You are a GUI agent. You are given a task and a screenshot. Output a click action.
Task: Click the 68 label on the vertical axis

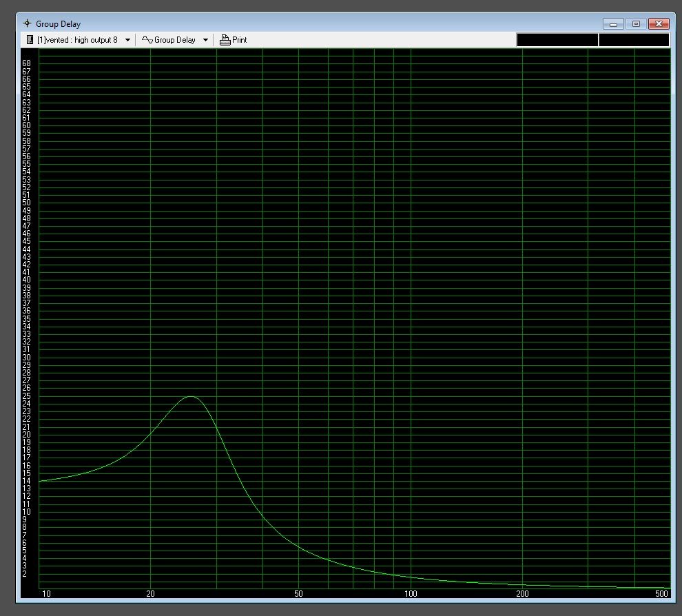[27, 63]
